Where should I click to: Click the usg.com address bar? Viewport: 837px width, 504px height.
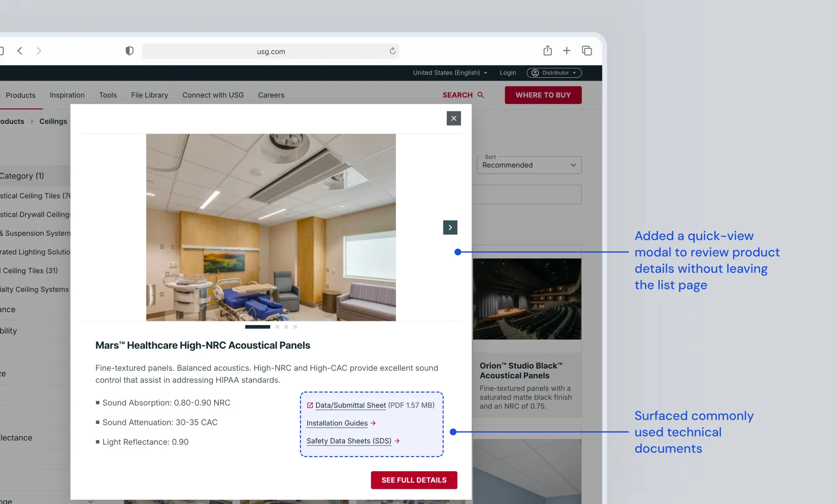(x=271, y=51)
